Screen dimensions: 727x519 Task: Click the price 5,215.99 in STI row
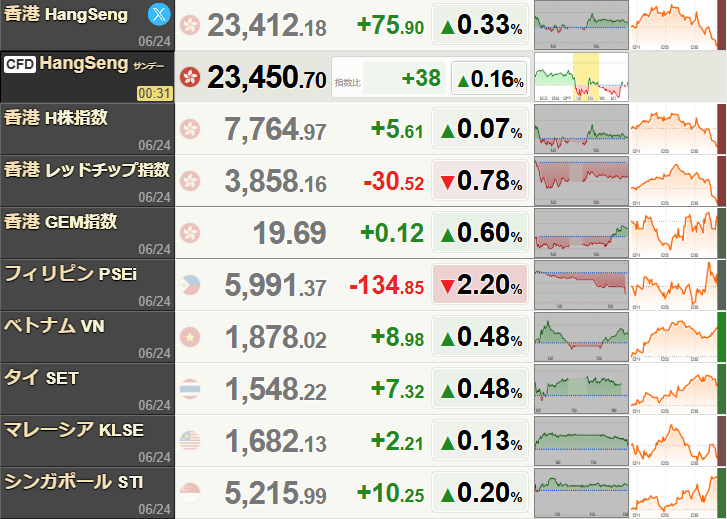tap(275, 493)
